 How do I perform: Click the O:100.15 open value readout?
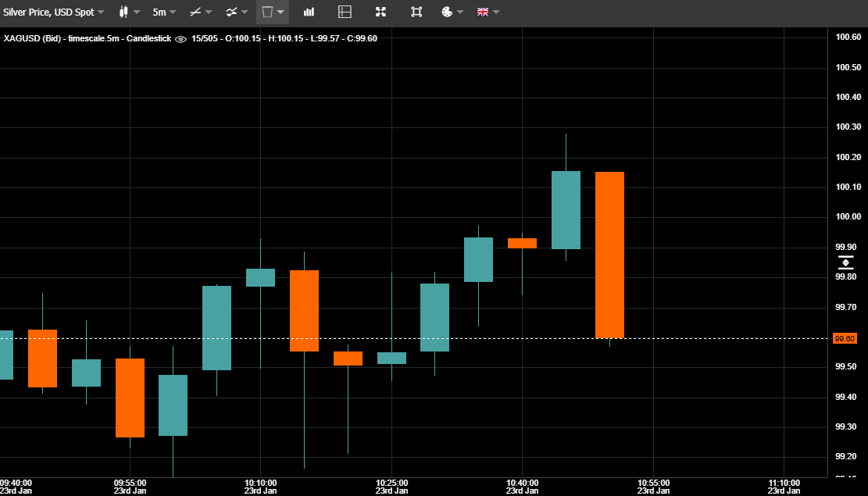(242, 38)
